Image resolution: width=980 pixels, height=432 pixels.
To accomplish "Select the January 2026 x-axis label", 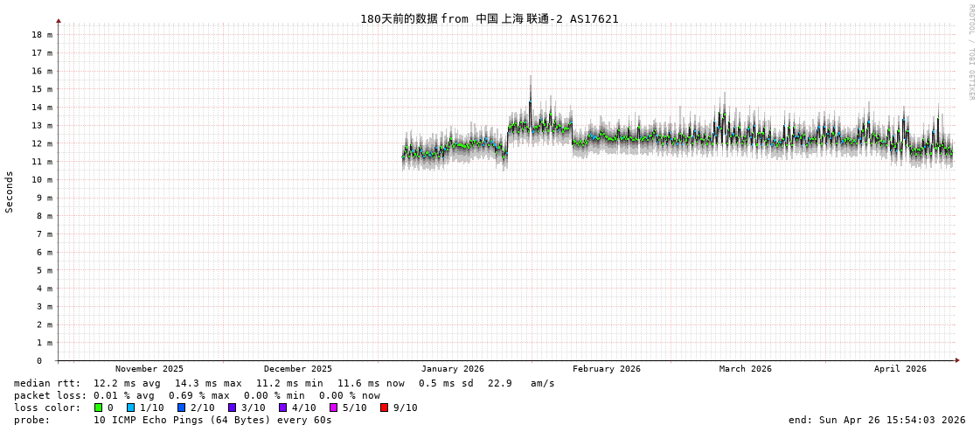I will click(x=452, y=369).
